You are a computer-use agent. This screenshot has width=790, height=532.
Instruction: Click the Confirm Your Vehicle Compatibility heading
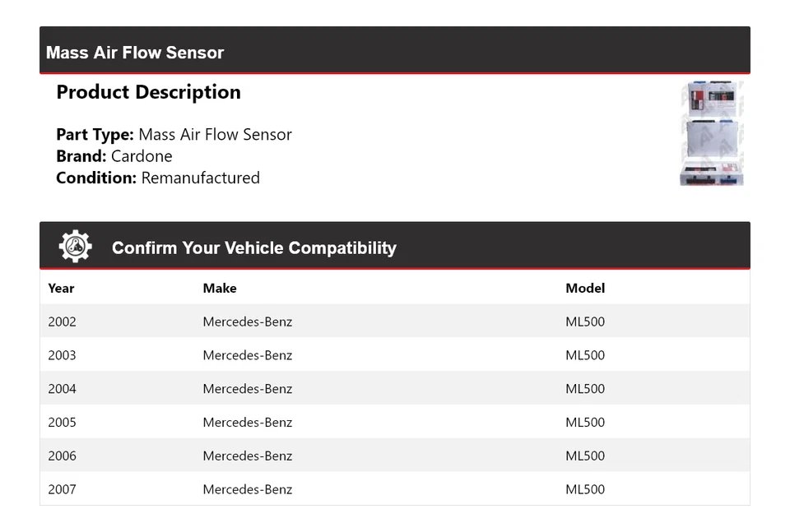point(253,247)
